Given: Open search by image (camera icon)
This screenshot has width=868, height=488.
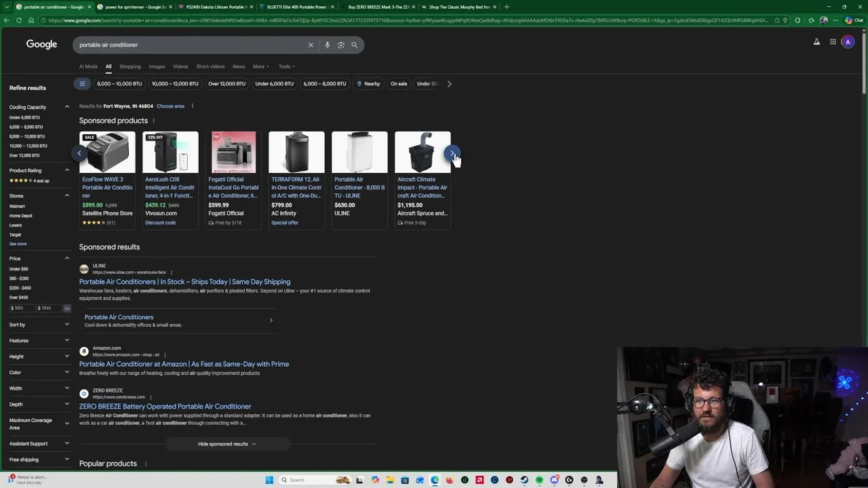Looking at the screenshot, I should [340, 45].
